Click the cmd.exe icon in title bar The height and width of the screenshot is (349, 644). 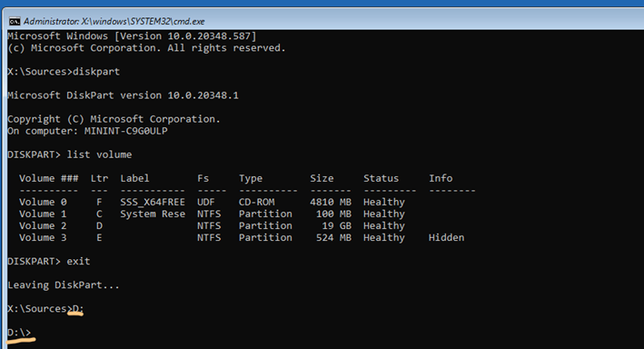coord(15,22)
